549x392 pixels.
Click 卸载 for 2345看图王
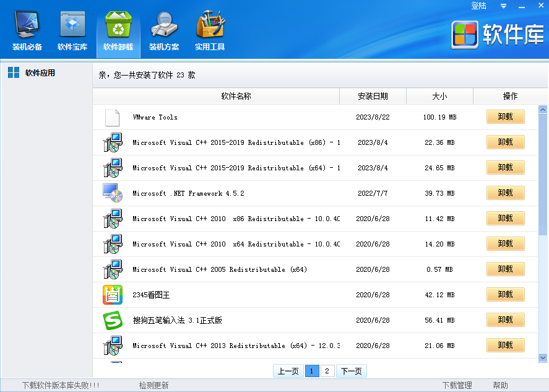point(505,295)
